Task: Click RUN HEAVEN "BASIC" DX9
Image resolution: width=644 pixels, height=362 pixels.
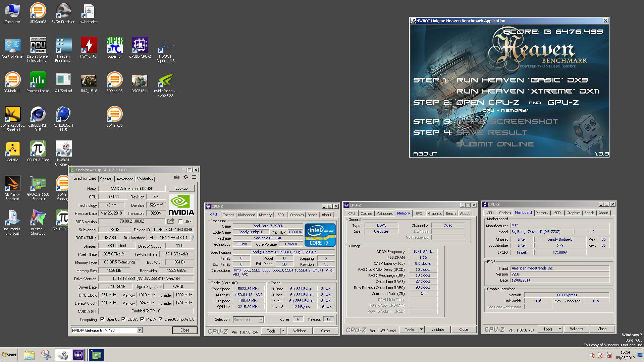Action: [522, 80]
